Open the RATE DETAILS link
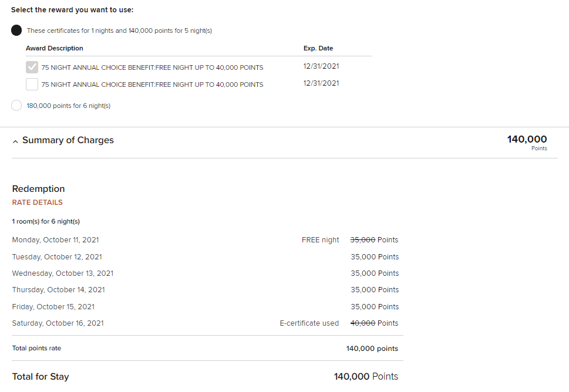 37,202
